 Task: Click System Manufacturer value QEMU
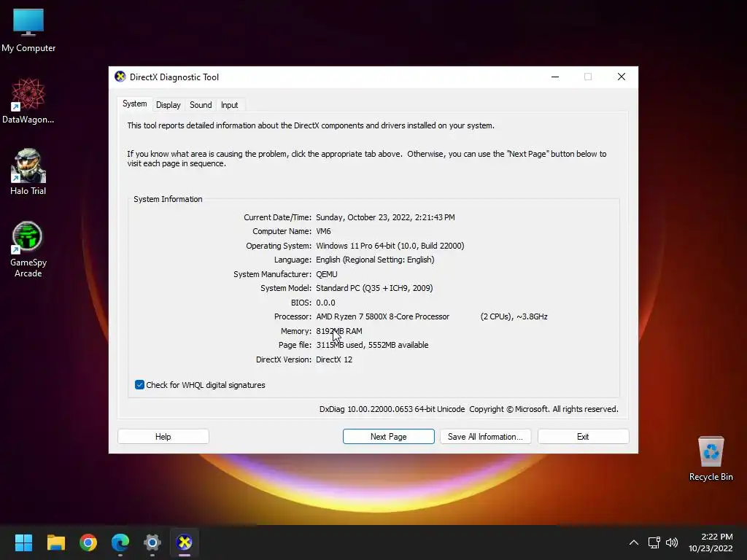pos(327,274)
